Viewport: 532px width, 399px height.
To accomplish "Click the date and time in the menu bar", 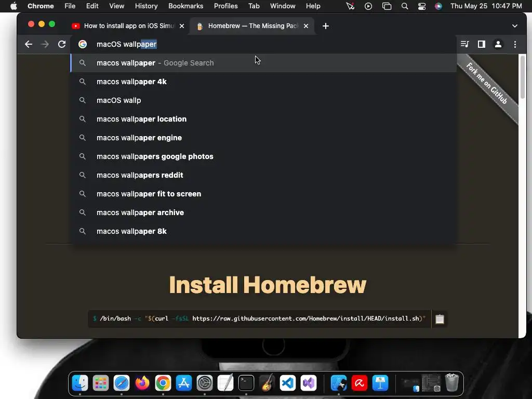I will pos(486,6).
